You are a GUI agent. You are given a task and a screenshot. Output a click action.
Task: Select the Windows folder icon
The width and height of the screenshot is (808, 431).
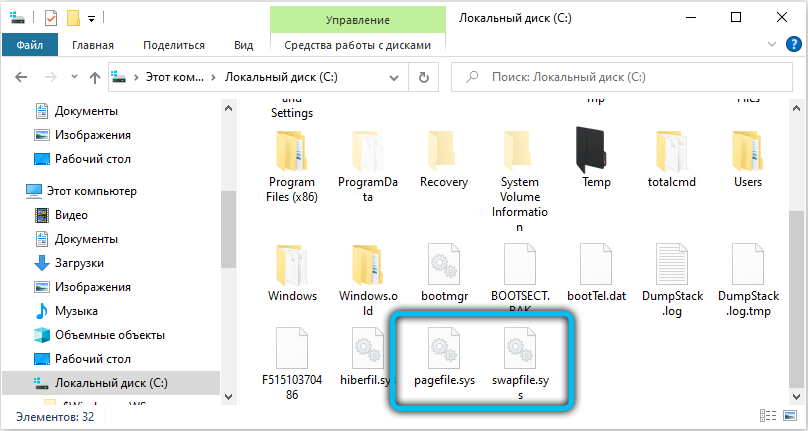point(292,265)
